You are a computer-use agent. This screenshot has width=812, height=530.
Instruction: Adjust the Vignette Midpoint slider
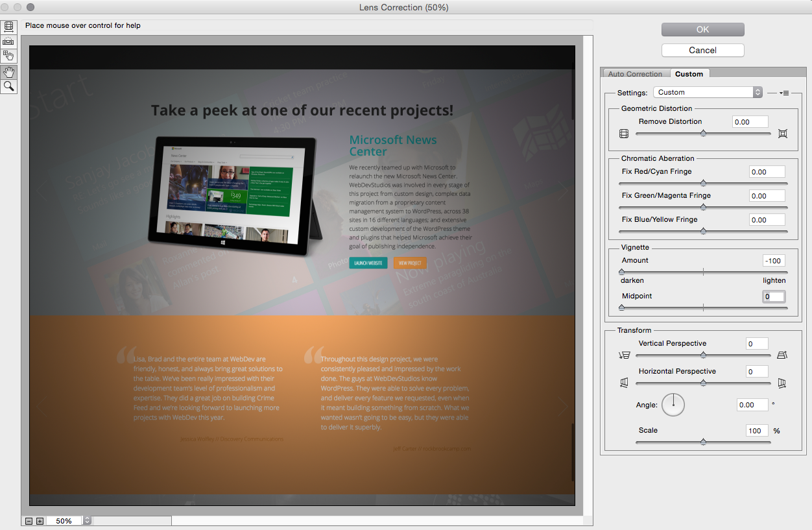tap(703, 308)
